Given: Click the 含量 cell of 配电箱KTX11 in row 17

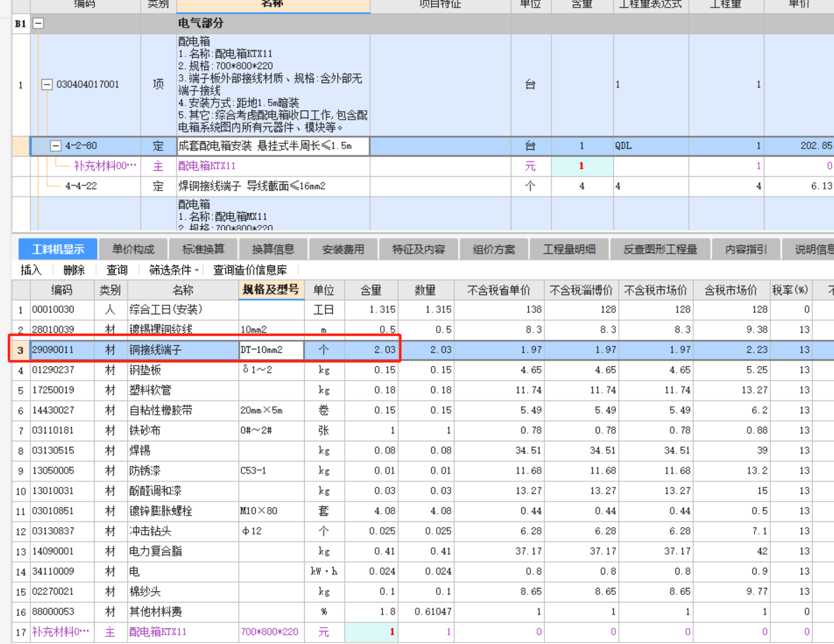Looking at the screenshot, I should tap(371, 632).
